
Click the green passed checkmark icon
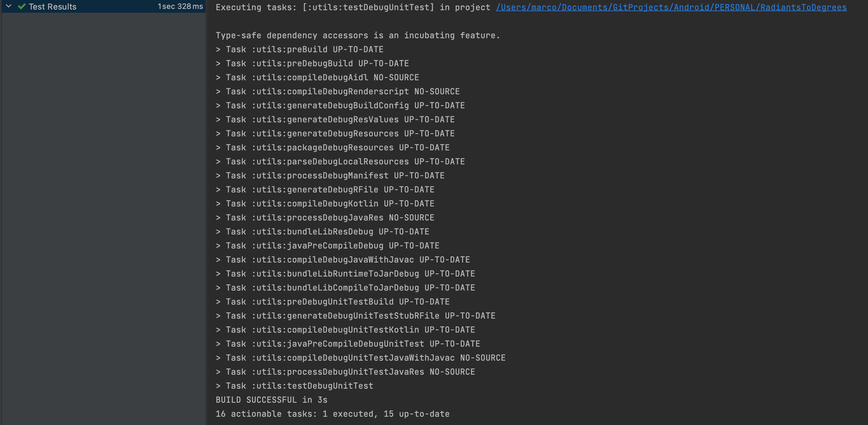22,6
